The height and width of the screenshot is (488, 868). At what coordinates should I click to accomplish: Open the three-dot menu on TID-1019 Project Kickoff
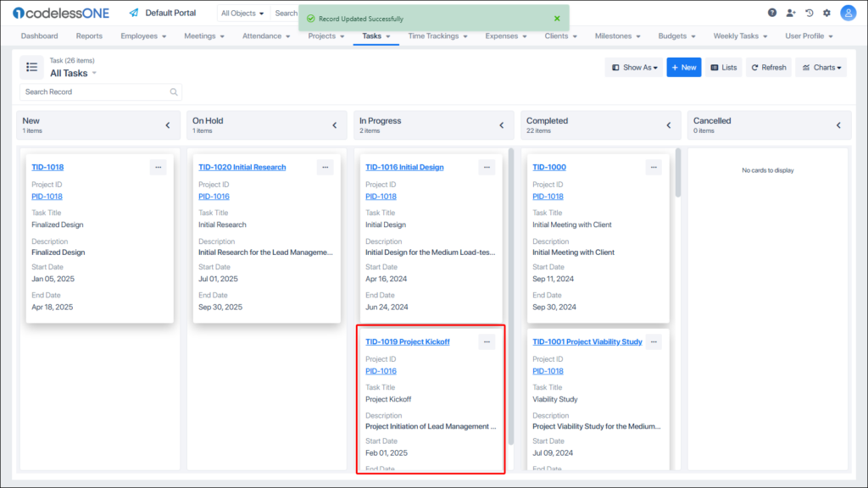click(487, 342)
